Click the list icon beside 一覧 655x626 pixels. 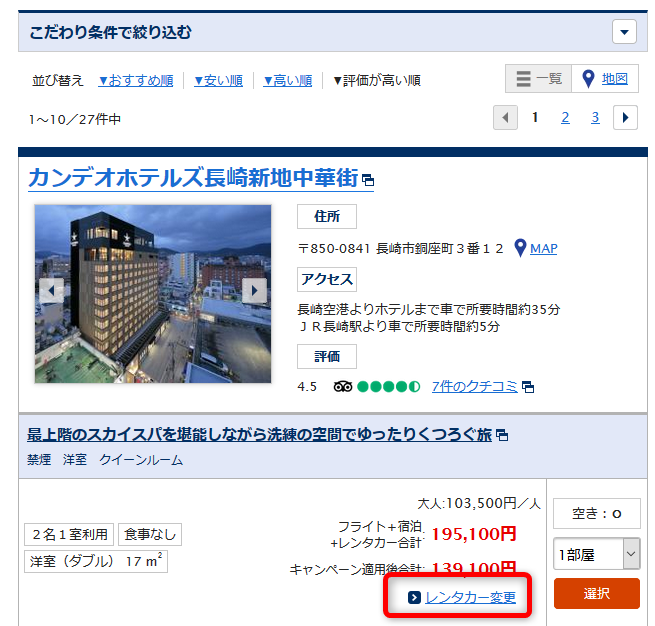523,79
